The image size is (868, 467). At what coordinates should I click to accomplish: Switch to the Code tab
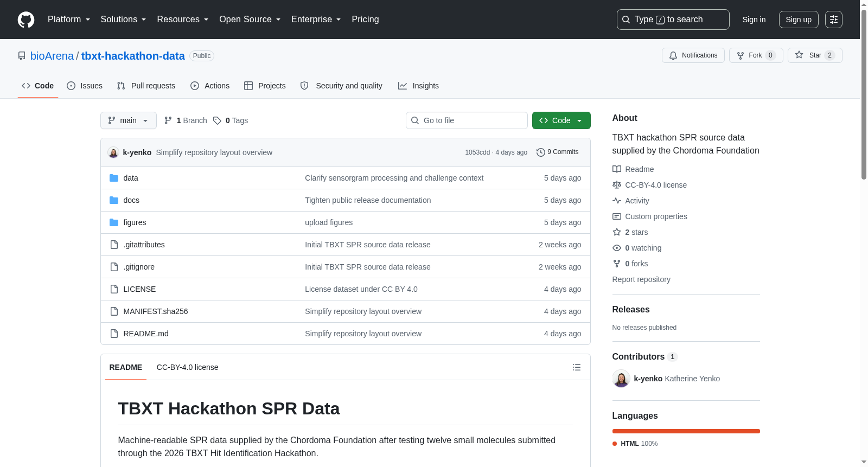tap(38, 86)
